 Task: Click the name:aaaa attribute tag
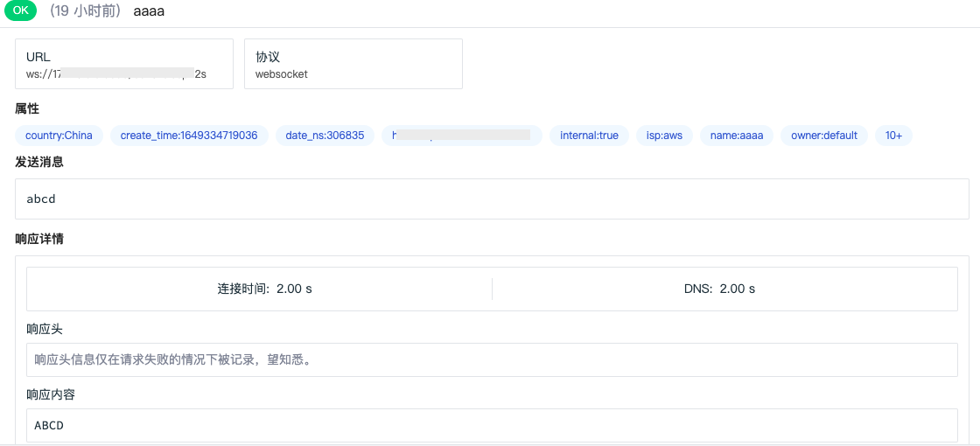[x=737, y=136]
